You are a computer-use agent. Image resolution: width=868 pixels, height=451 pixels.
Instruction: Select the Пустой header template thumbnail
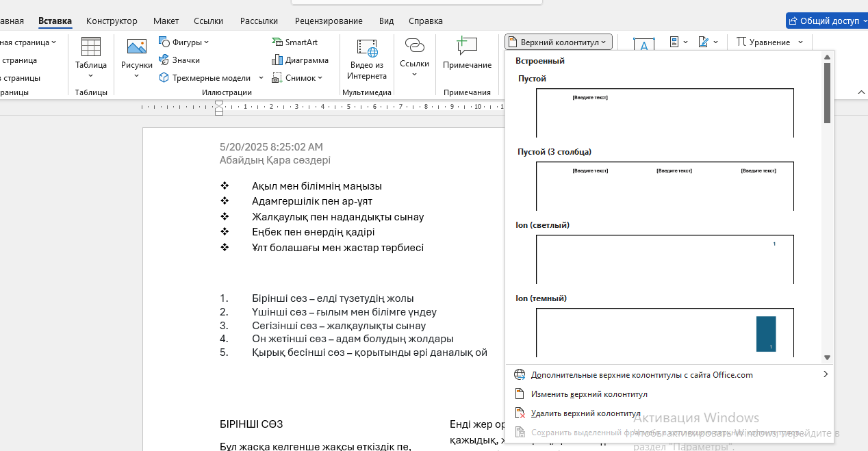(665, 113)
